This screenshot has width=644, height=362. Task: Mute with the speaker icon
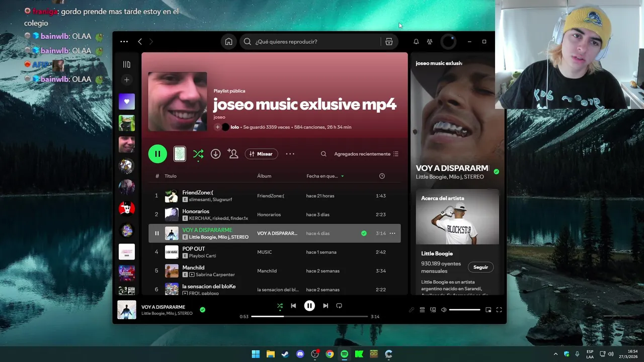point(444,310)
